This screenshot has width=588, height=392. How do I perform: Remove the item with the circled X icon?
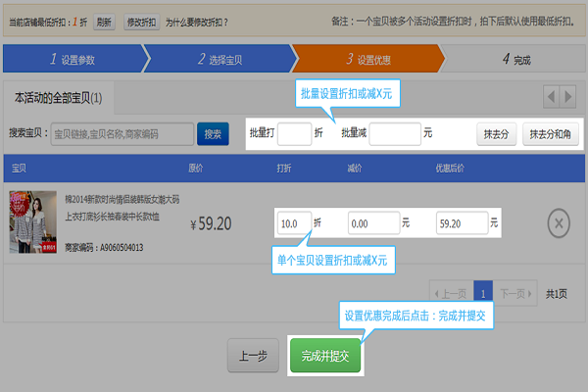pos(559,223)
